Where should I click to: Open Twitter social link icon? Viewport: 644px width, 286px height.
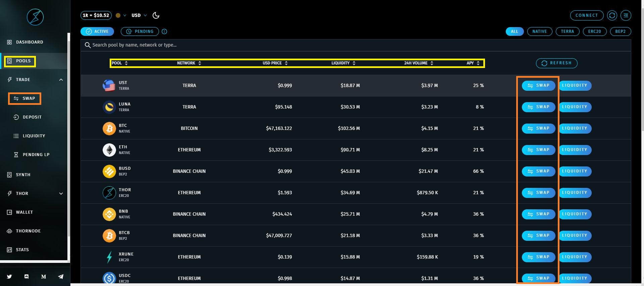pos(9,277)
